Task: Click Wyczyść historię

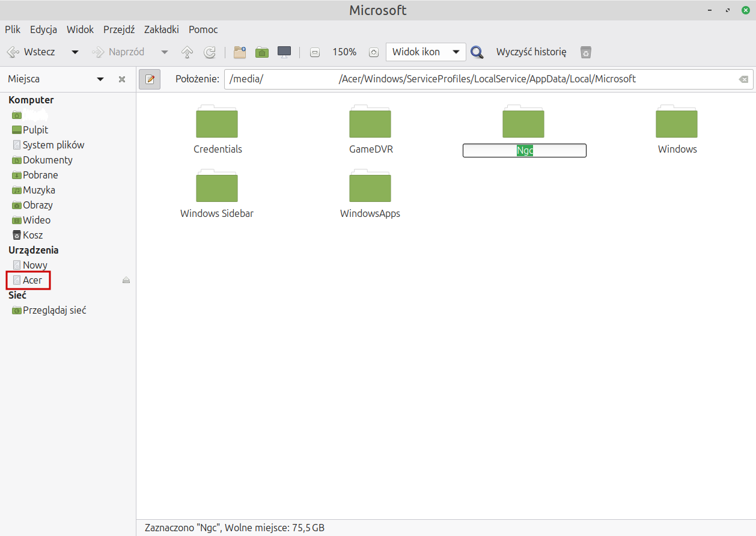Action: (531, 52)
